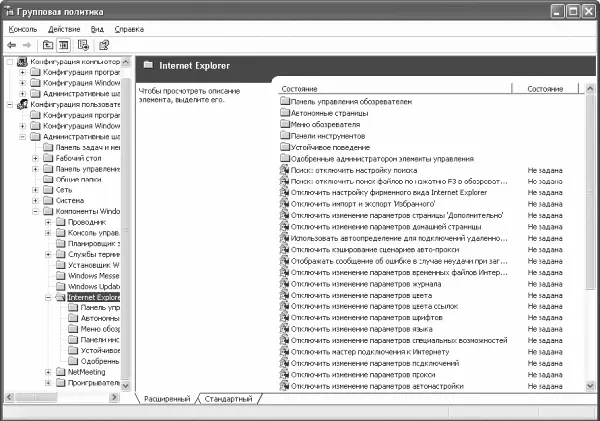Viewport: 600px width, 421px height.
Task: Select 'Windows Messenger' in the tree
Action: click(x=94, y=275)
